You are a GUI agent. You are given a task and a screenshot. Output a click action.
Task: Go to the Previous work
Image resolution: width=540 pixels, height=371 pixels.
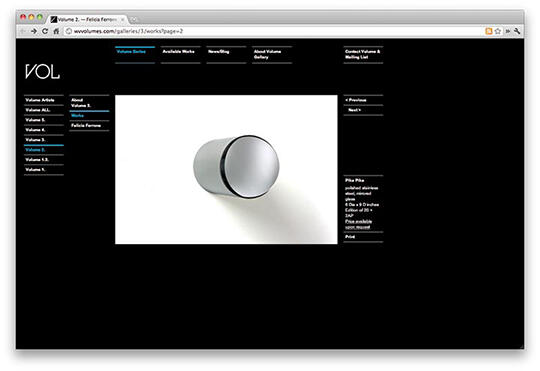[x=356, y=100]
